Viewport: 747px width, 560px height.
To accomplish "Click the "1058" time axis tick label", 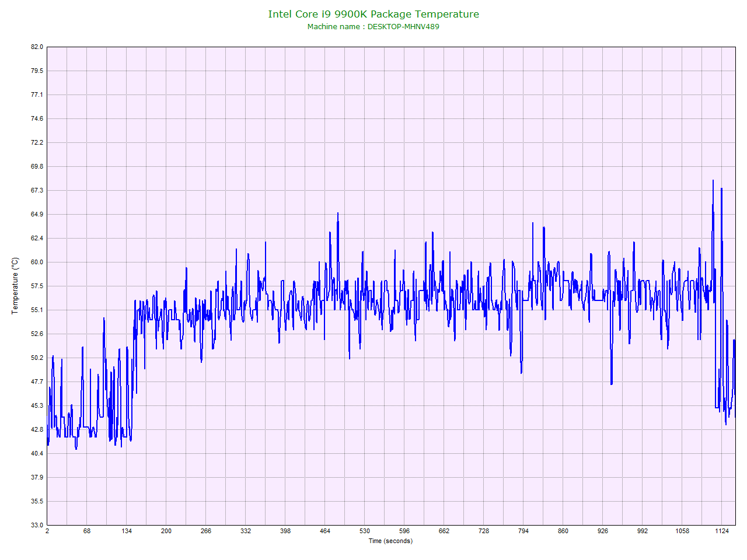I will click(682, 531).
